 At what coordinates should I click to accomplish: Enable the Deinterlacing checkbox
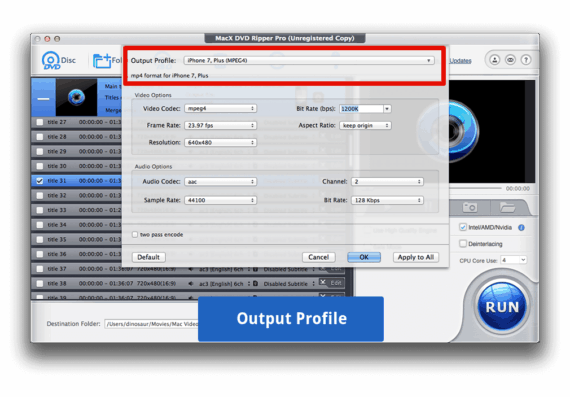(x=463, y=244)
